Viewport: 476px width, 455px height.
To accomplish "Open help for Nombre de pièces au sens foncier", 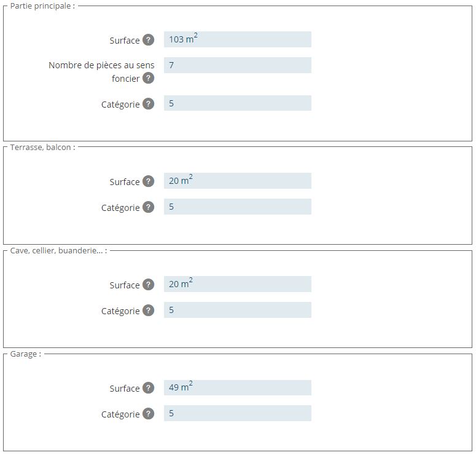I will click(x=148, y=78).
